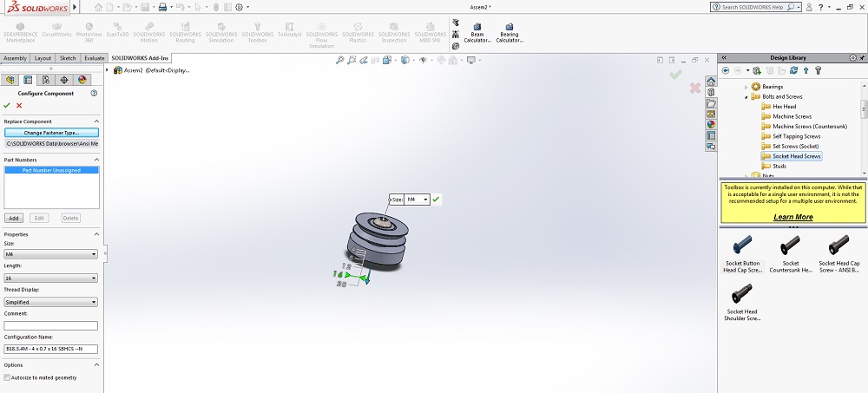Open Thread Display dropdown showing Simplified

point(50,302)
